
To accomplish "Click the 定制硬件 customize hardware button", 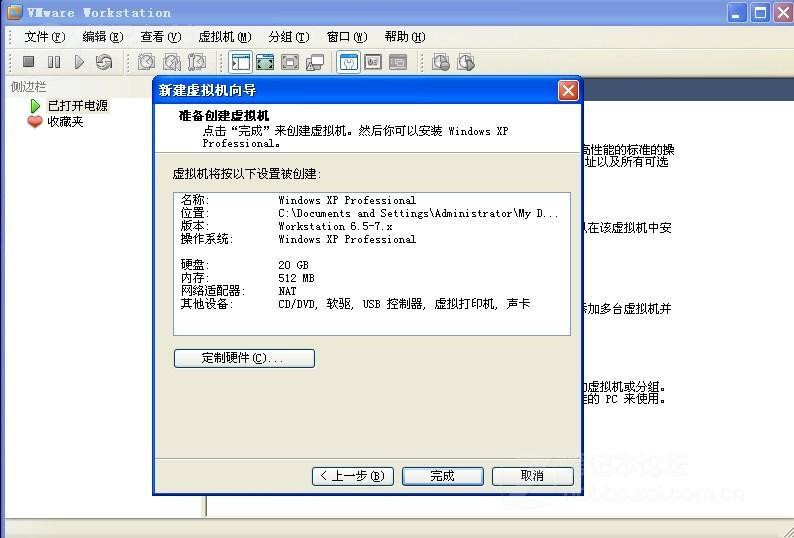I will click(x=244, y=358).
